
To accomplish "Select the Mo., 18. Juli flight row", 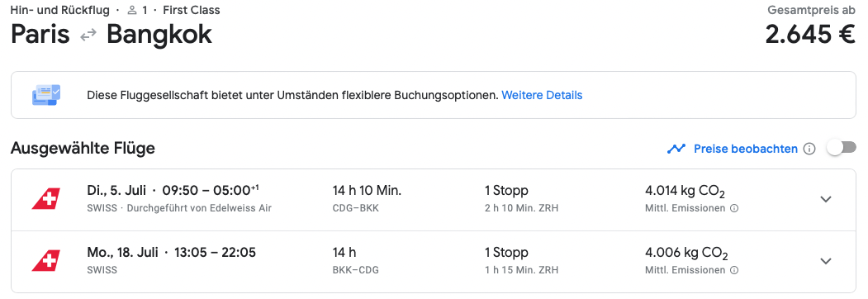I will point(434,262).
